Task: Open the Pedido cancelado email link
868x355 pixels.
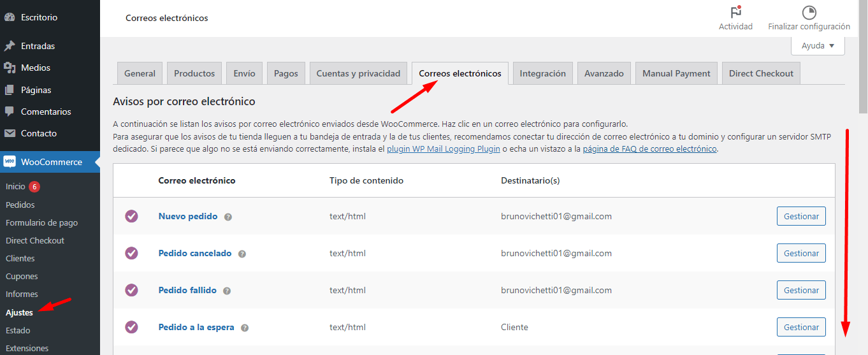Action: (195, 253)
